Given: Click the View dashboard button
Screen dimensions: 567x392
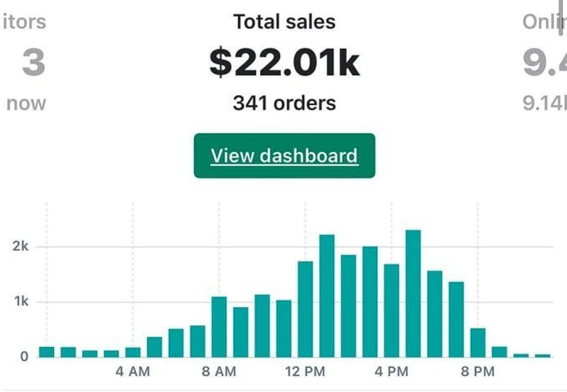Looking at the screenshot, I should (x=284, y=156).
